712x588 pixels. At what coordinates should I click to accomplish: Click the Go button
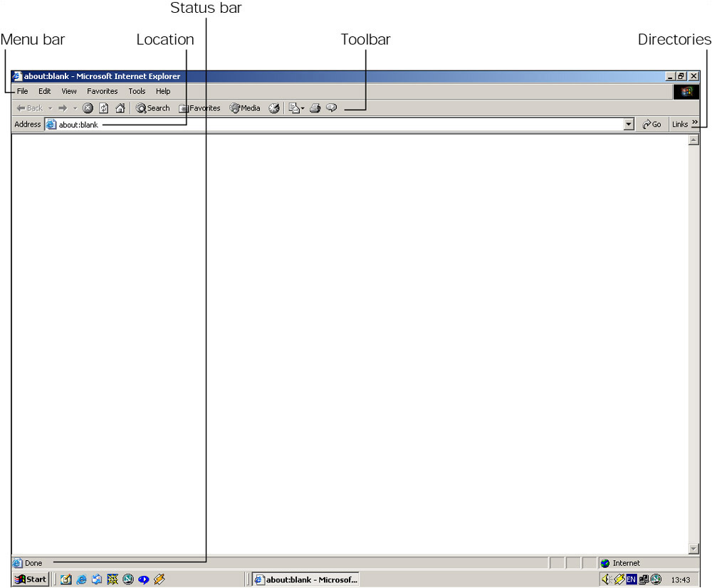651,125
